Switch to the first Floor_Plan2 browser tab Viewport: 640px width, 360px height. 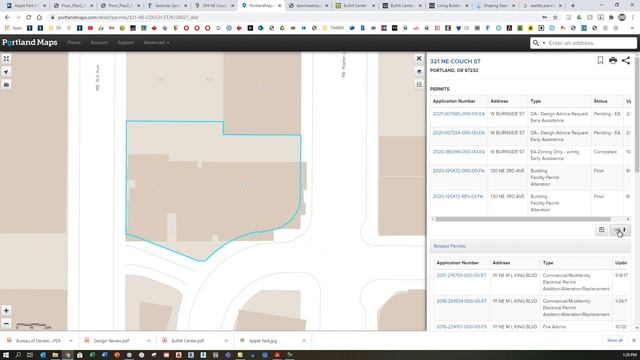[x=73, y=6]
